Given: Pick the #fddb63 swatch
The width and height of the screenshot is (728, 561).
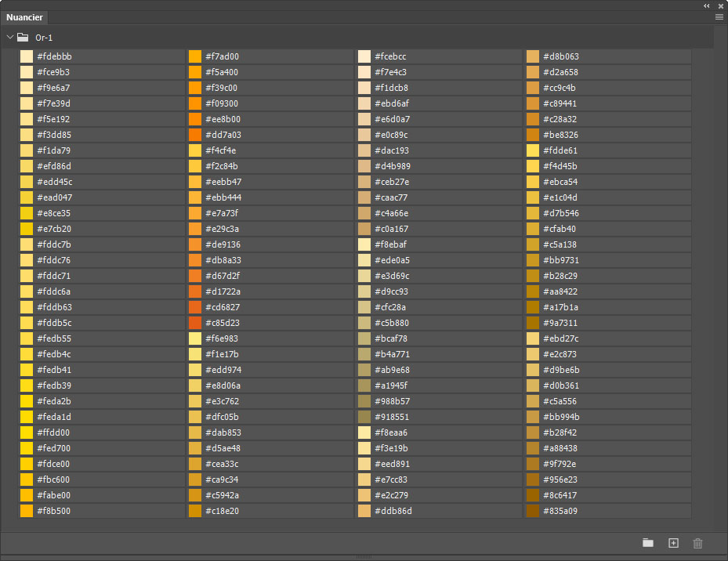Looking at the screenshot, I should pos(27,307).
